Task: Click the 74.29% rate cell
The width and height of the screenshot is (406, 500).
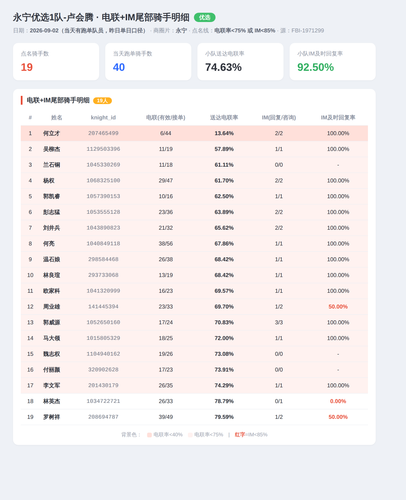Action: tap(224, 385)
